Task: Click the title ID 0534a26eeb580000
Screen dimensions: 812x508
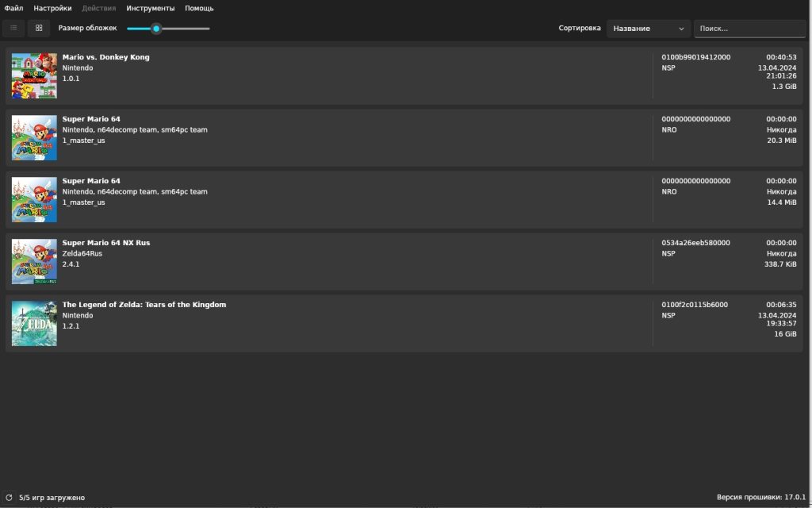Action: tap(696, 243)
